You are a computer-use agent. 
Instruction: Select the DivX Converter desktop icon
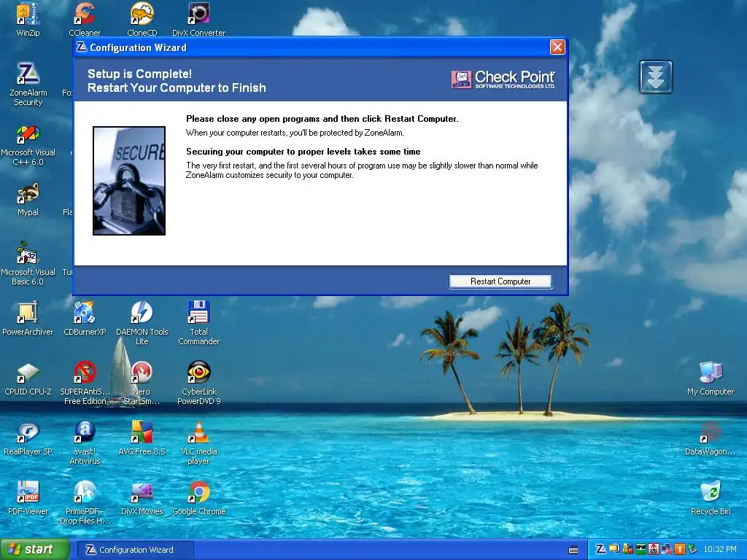pos(198,19)
